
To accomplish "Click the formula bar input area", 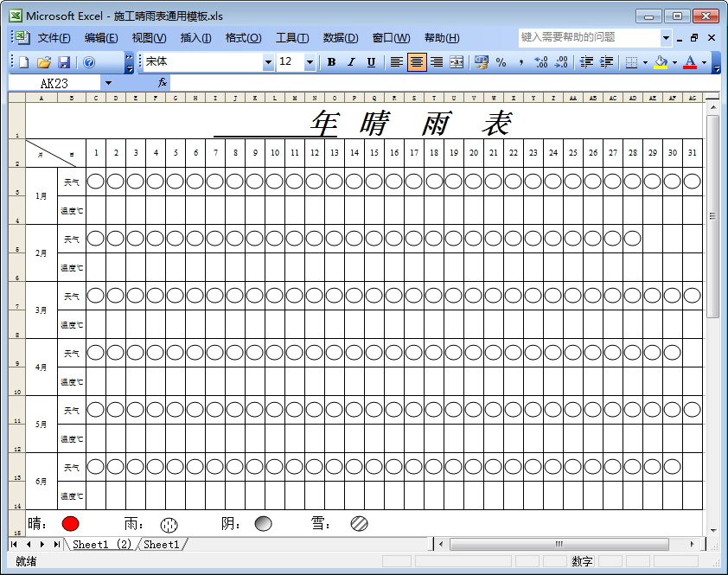I will pos(444,83).
